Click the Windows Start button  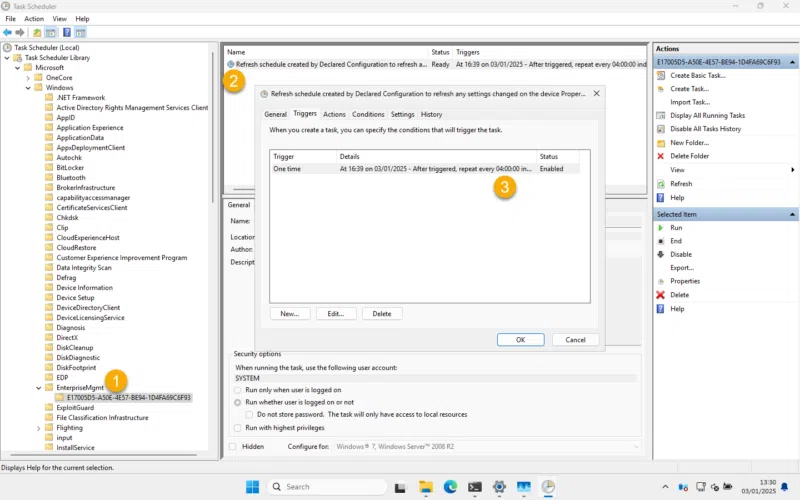pos(253,487)
